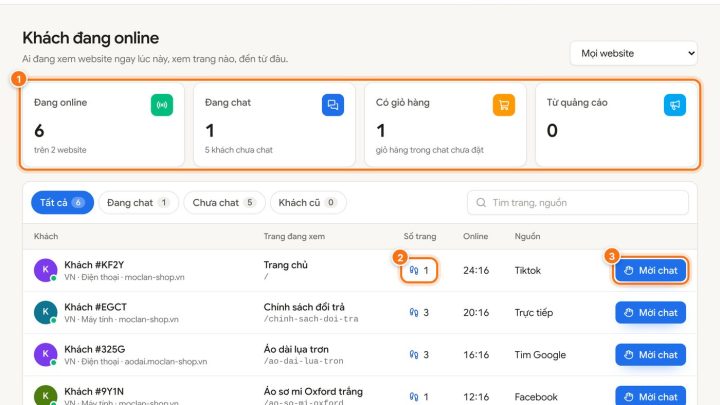720x405 pixels.
Task: Click the Từ quảng cáo stat card
Action: [616, 124]
